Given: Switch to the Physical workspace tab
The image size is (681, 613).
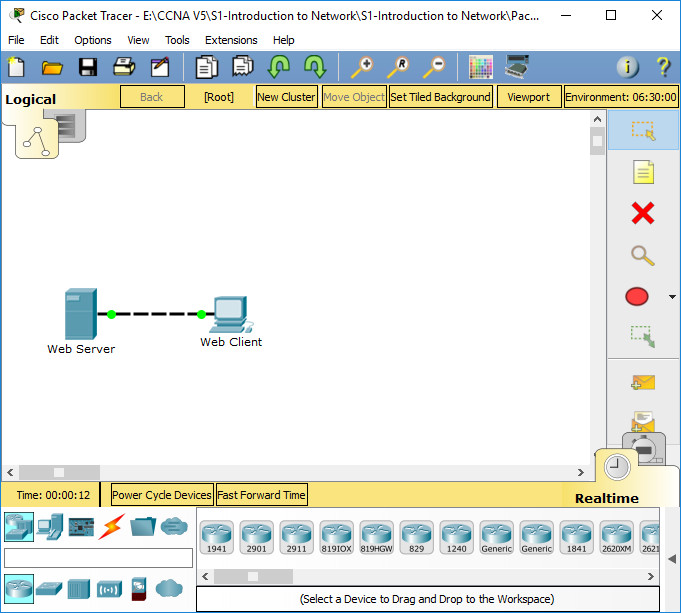Looking at the screenshot, I should [x=72, y=125].
